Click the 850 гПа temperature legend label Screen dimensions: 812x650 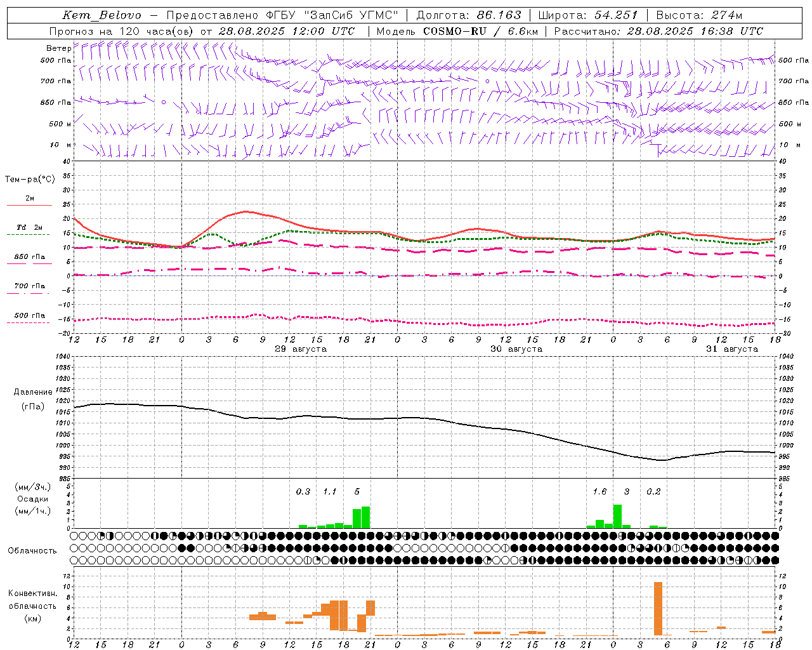click(x=30, y=257)
